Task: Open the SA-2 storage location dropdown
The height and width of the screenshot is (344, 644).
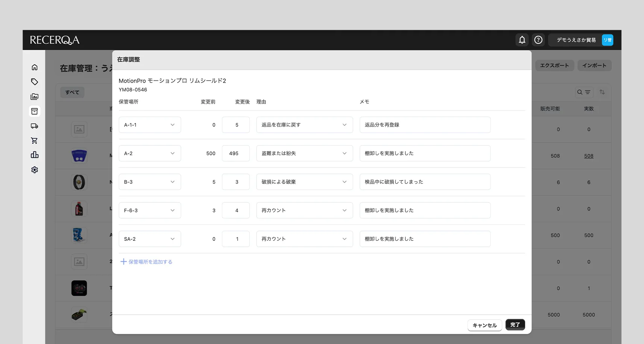Action: pyautogui.click(x=149, y=239)
